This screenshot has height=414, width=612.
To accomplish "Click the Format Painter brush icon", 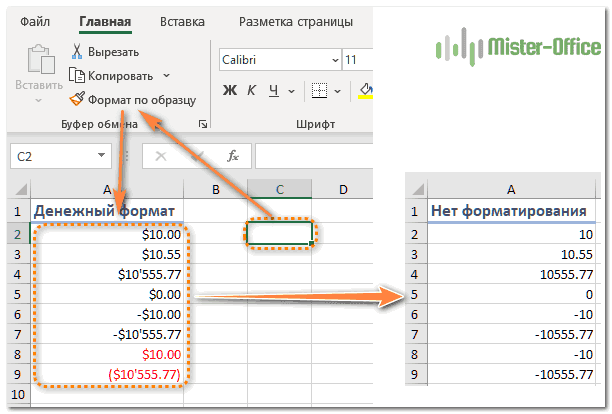I will (77, 99).
